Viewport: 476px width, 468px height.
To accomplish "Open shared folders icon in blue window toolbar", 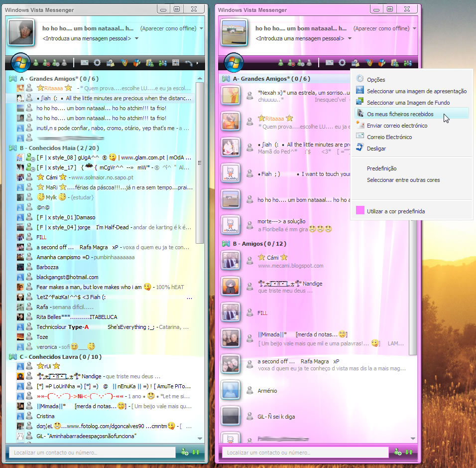I will [x=150, y=63].
